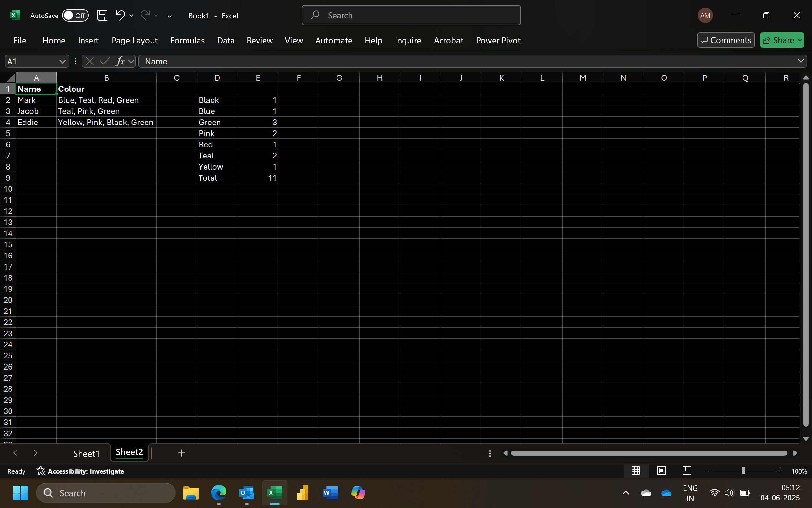Click the 100% zoom level
The height and width of the screenshot is (508, 812).
pos(799,471)
